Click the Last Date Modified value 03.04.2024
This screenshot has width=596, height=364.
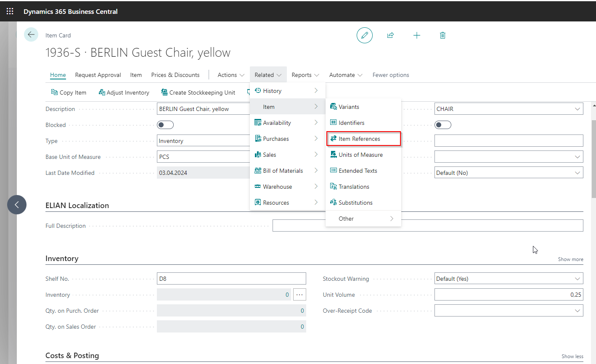pyautogui.click(x=173, y=173)
